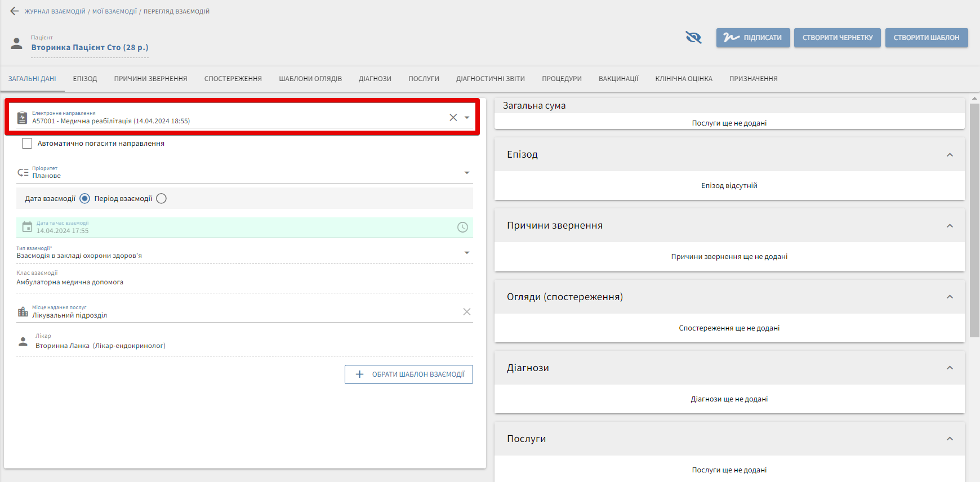Screen dimensions: 980x482
Task: Toggle the crossed-eye visibility icon
Action: (x=693, y=38)
